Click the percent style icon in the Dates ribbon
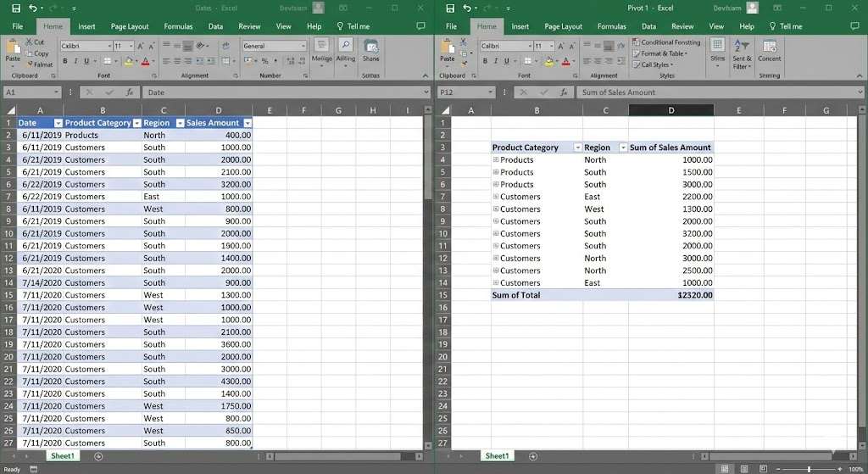The height and width of the screenshot is (474, 868). (264, 61)
